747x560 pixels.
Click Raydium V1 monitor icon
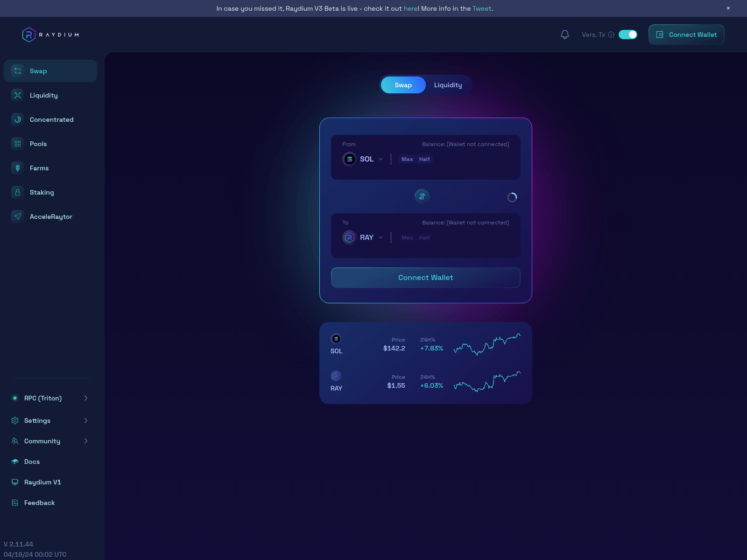(x=15, y=482)
